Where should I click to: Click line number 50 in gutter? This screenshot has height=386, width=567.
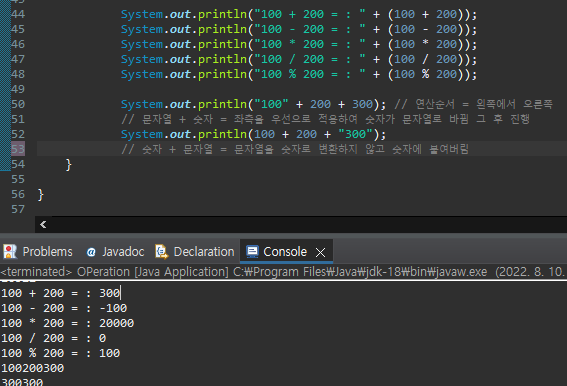pos(18,104)
